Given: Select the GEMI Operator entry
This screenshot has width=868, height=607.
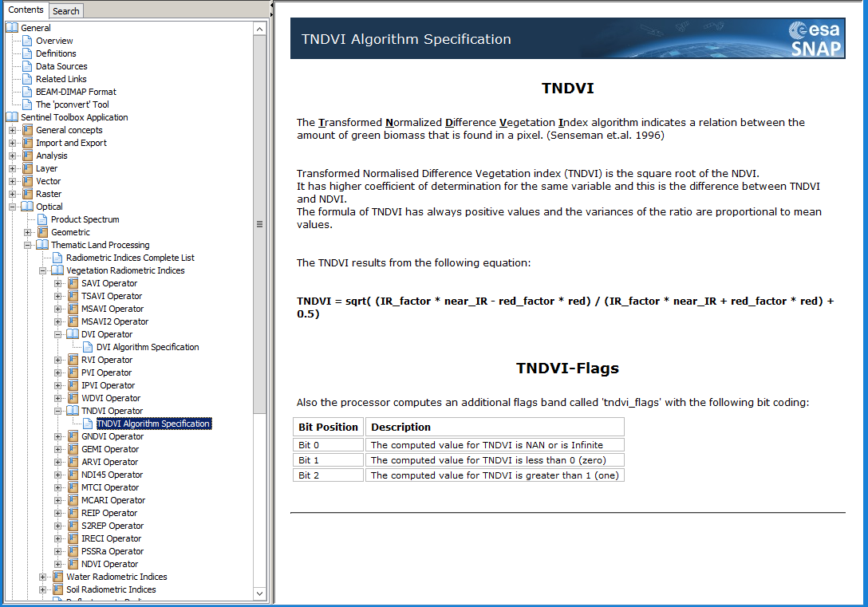Looking at the screenshot, I should tap(109, 449).
